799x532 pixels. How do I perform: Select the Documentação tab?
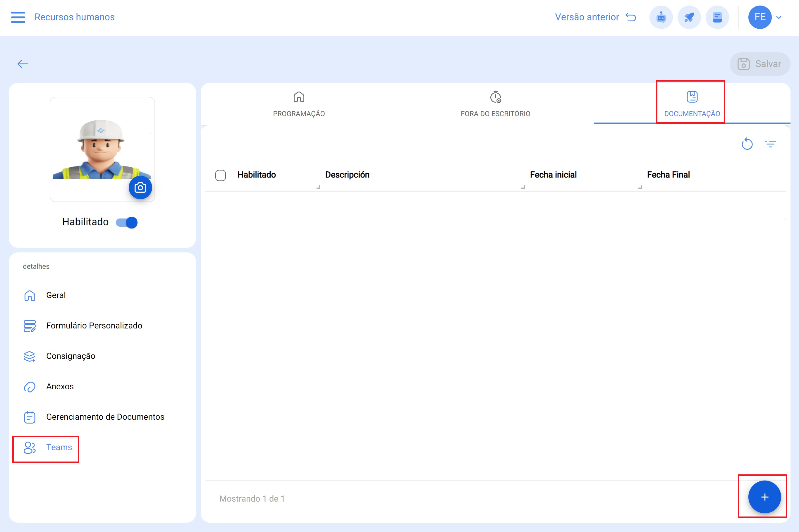[691, 104]
